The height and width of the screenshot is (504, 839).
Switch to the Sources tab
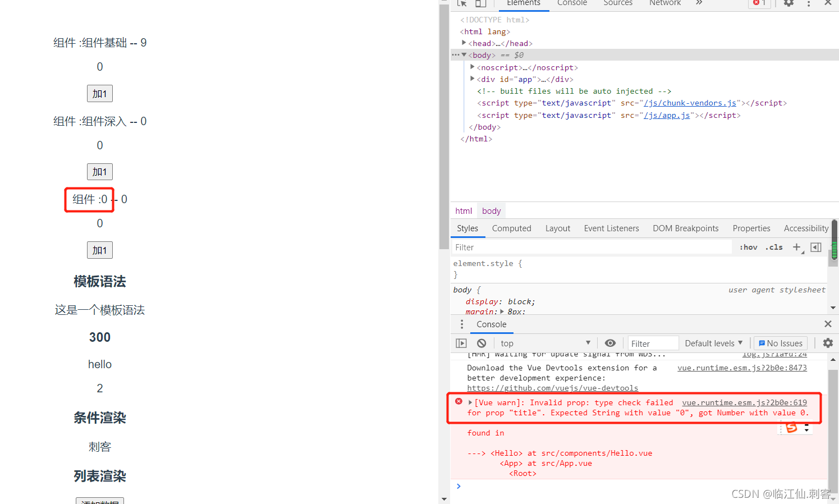[618, 3]
